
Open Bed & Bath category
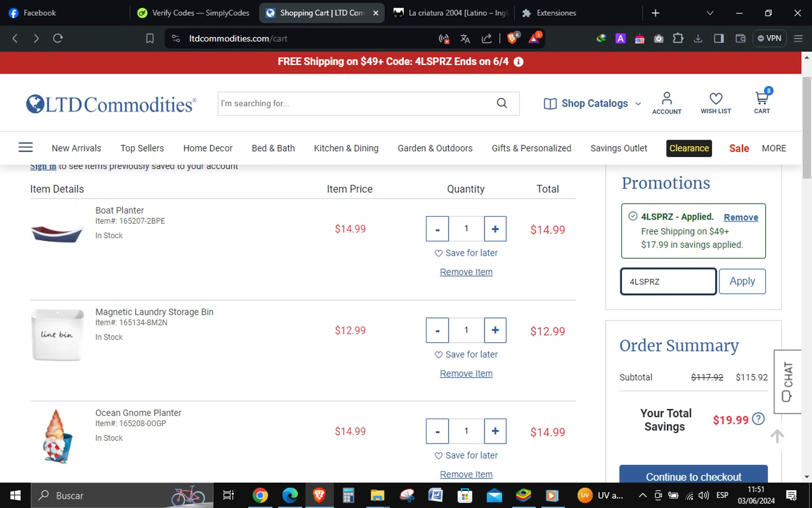click(x=273, y=148)
